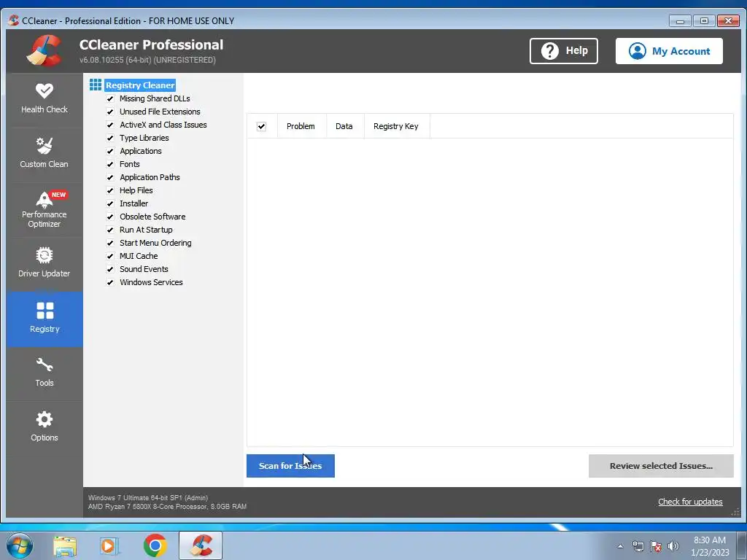Open the Performance Optimizer section
Screen dimensions: 747x560
[44, 209]
